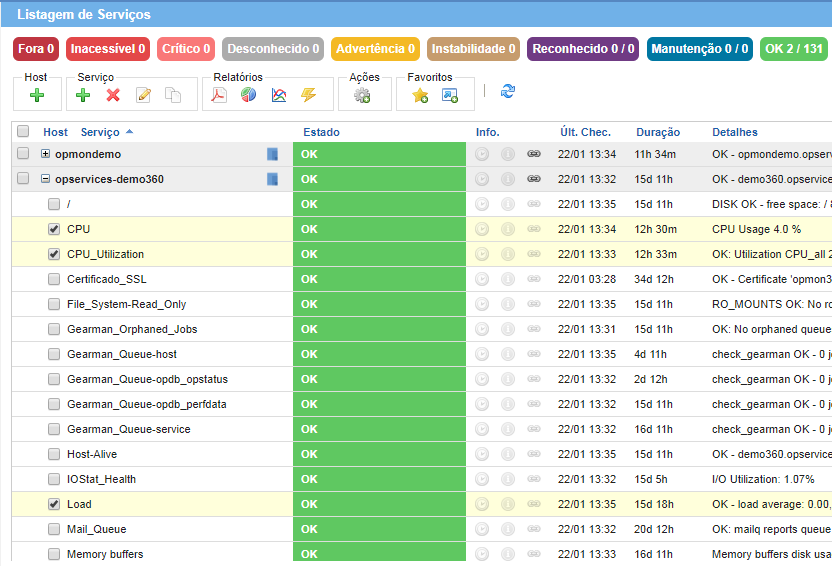This screenshot has width=832, height=566.
Task: Expand the opmondemo host row
Action: click(45, 154)
